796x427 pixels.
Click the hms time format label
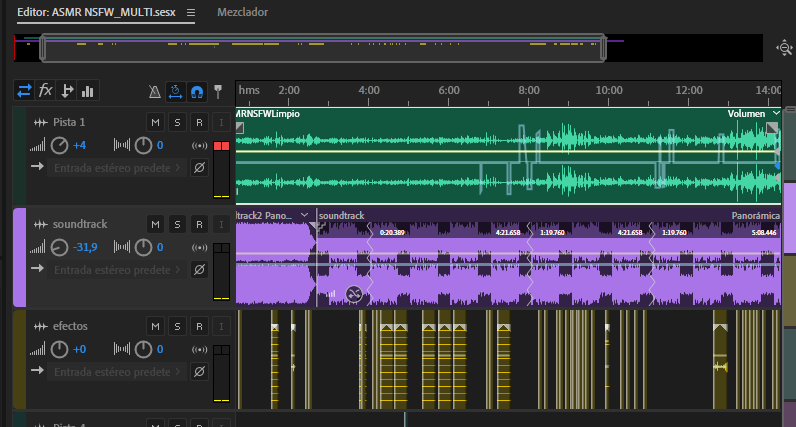coord(249,90)
